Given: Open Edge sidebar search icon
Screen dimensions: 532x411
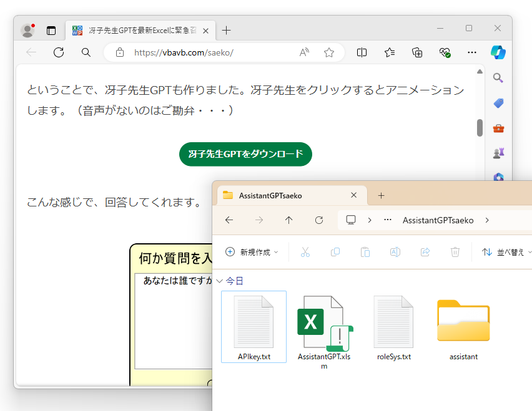Looking at the screenshot, I should click(498, 78).
